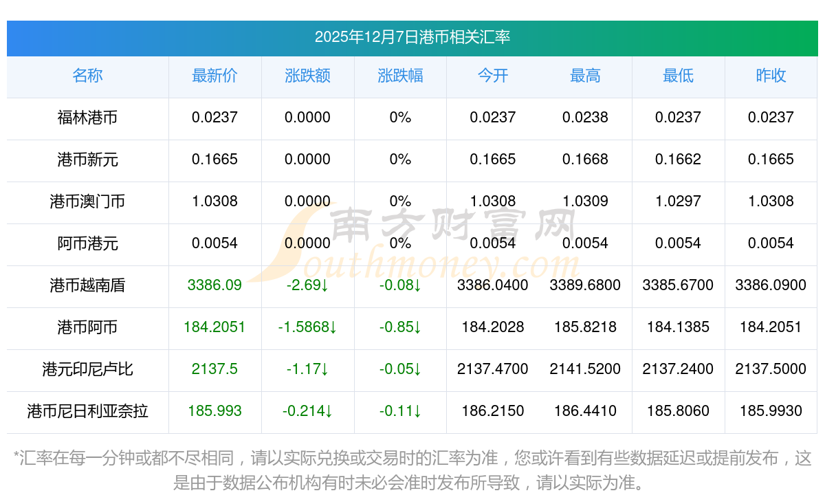Image resolution: width=825 pixels, height=504 pixels.
Task: Click the low value 184.1385
Action: pyautogui.click(x=678, y=327)
